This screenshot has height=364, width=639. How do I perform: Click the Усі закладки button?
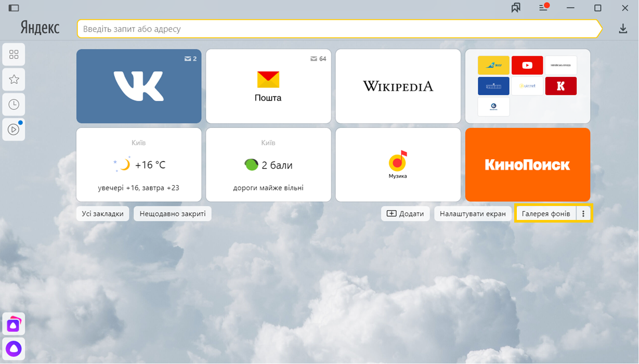click(102, 214)
